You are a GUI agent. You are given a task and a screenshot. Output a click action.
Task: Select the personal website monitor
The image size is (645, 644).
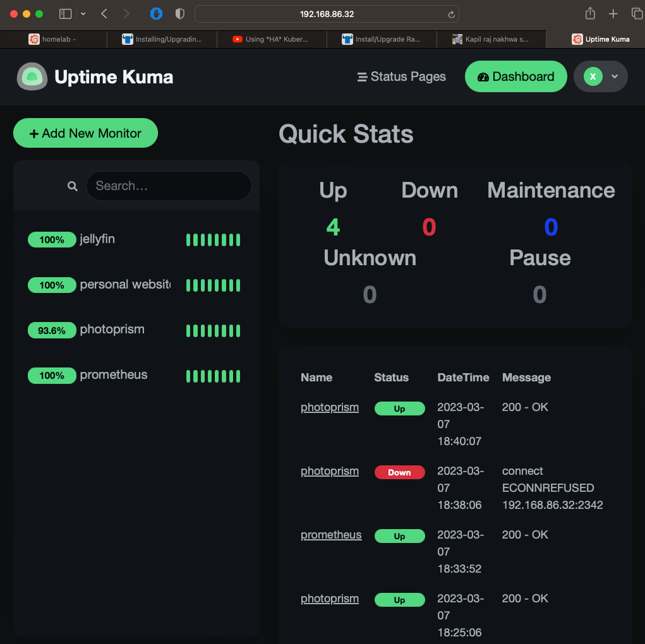(136, 285)
